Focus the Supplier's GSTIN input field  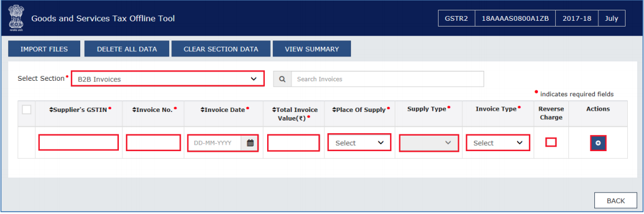point(78,142)
